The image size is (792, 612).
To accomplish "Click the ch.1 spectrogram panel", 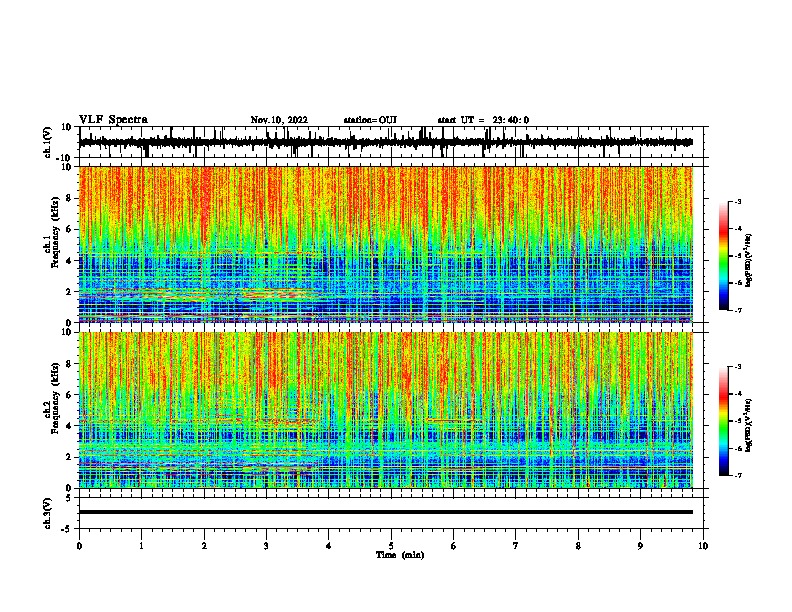I will coord(386,244).
